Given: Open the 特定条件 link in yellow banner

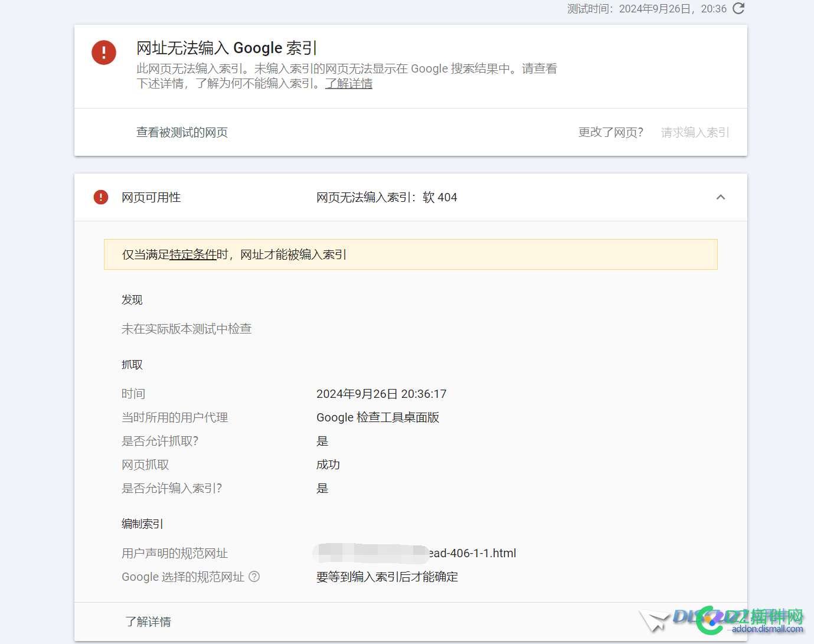Looking at the screenshot, I should tap(193, 254).
